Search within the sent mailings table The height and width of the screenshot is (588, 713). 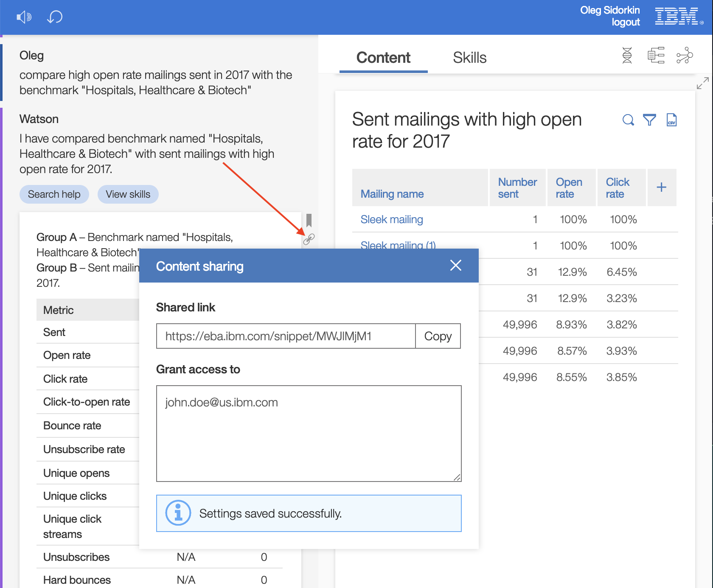[x=628, y=120]
